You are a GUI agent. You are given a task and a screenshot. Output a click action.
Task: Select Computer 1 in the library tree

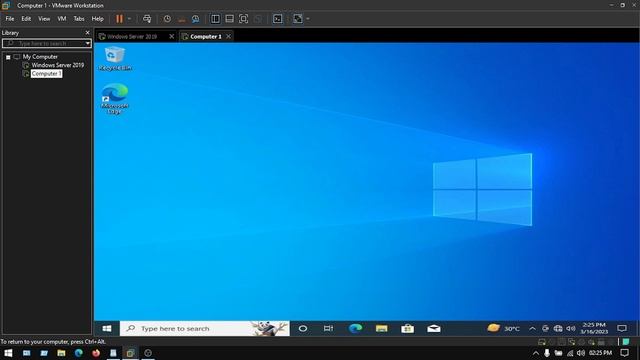47,74
